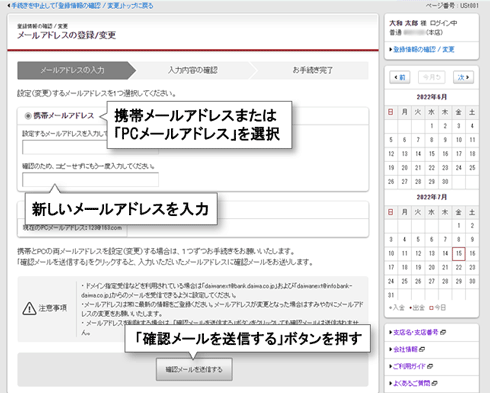Viewport: 490px width, 393px height.
Task: Open the ご利用ガイド link
Action: click(410, 366)
